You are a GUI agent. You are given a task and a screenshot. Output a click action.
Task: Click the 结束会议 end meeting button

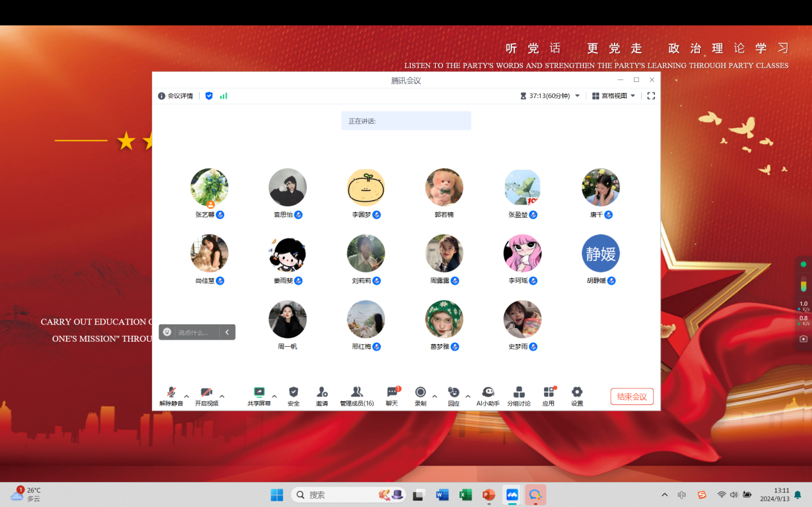pos(632,397)
